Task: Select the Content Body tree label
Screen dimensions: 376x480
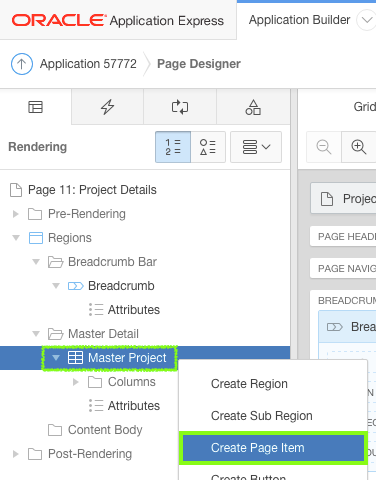Action: pyautogui.click(x=105, y=430)
